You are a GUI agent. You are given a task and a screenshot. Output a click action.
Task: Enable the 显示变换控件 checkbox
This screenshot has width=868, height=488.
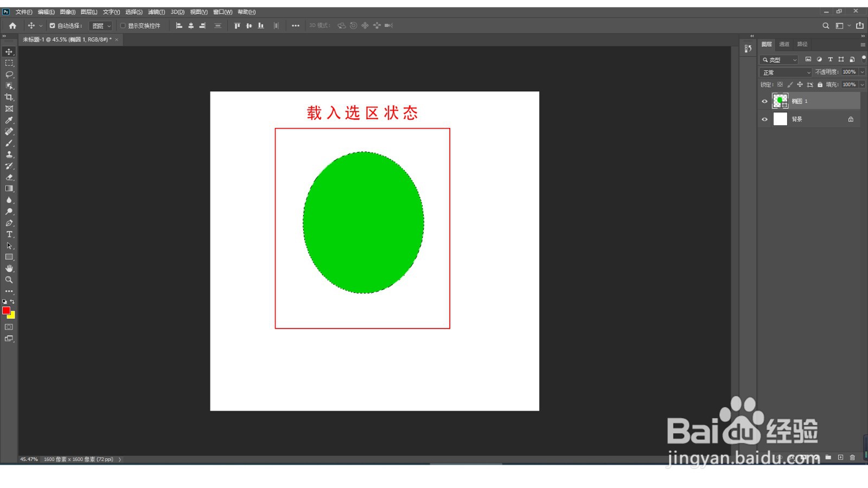pos(122,25)
